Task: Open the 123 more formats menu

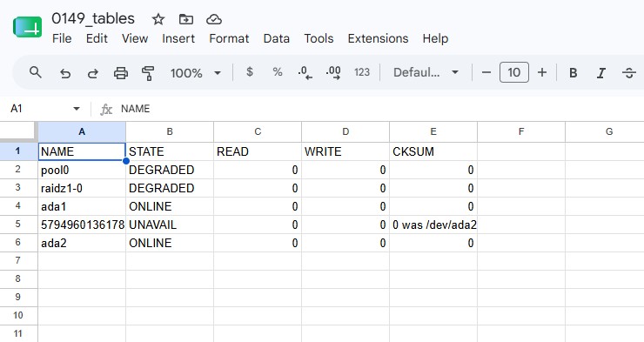Action: tap(362, 72)
